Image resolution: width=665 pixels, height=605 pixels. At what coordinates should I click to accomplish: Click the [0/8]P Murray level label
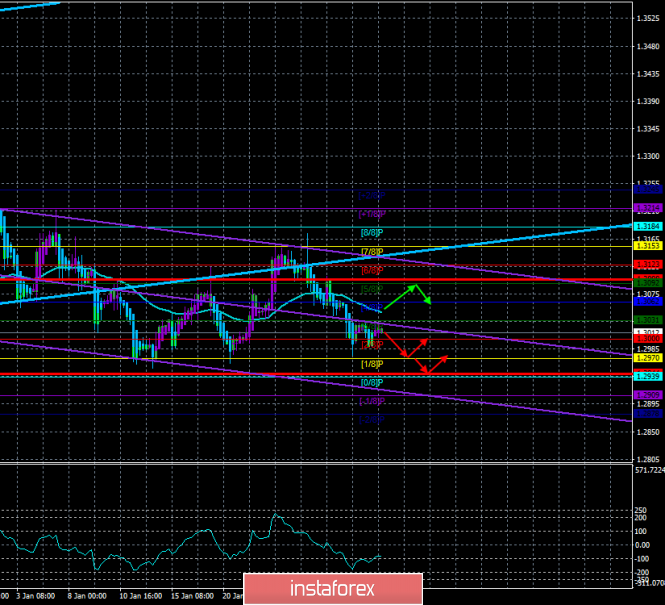point(372,382)
